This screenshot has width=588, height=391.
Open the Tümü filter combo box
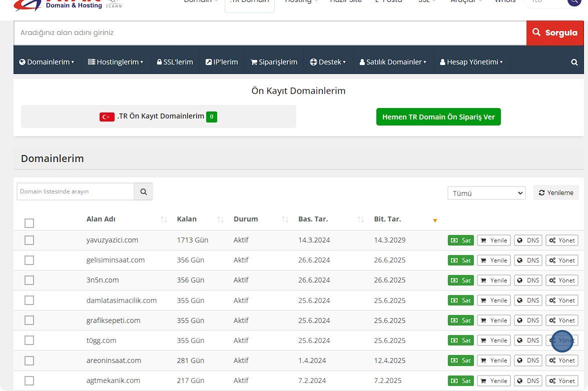[x=486, y=193]
